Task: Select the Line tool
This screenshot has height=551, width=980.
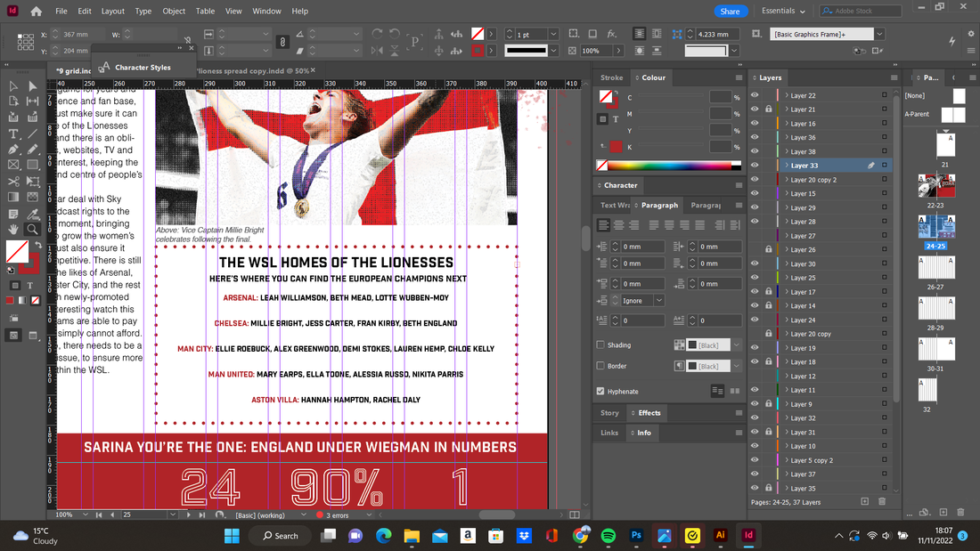Action: [32, 133]
